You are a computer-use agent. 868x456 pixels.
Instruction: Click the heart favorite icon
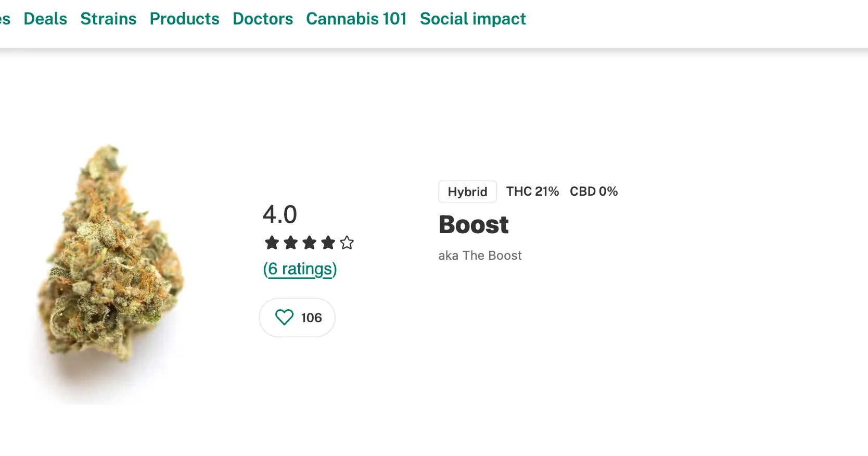(285, 318)
